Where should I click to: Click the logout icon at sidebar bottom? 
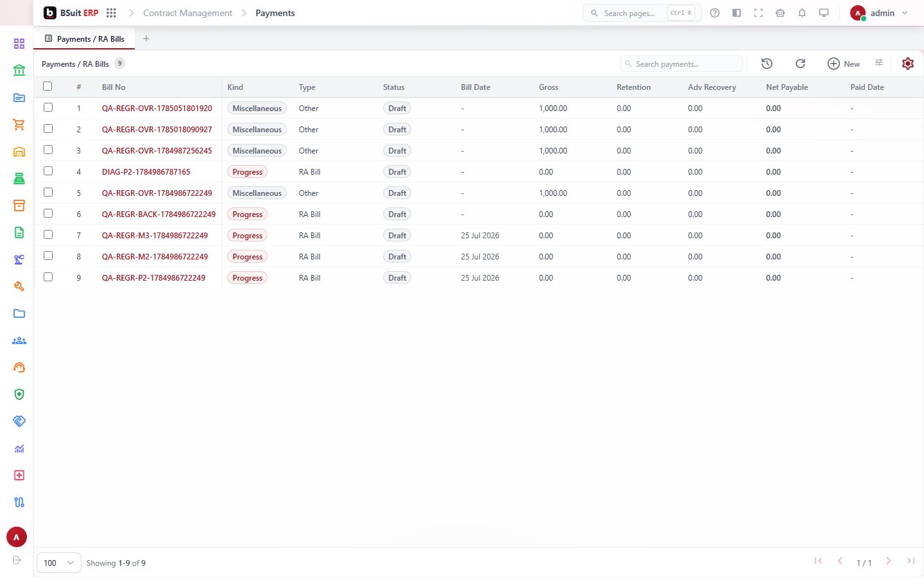coord(17,560)
